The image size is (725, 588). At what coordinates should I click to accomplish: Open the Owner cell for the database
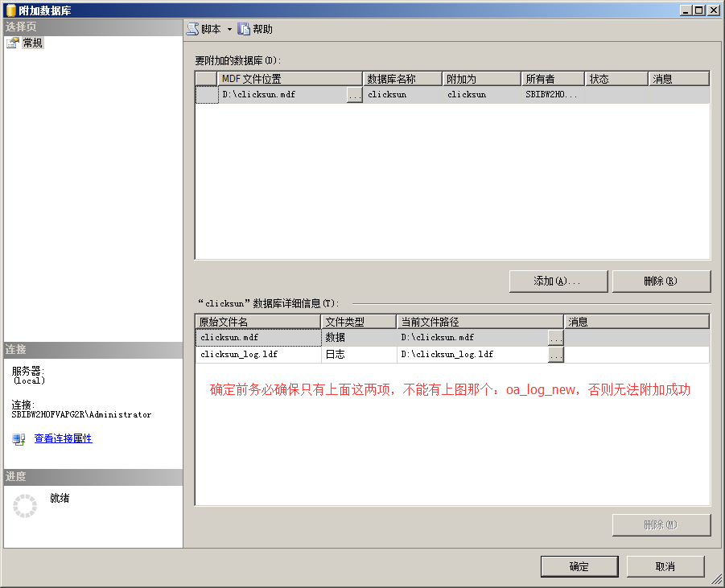tap(552, 95)
